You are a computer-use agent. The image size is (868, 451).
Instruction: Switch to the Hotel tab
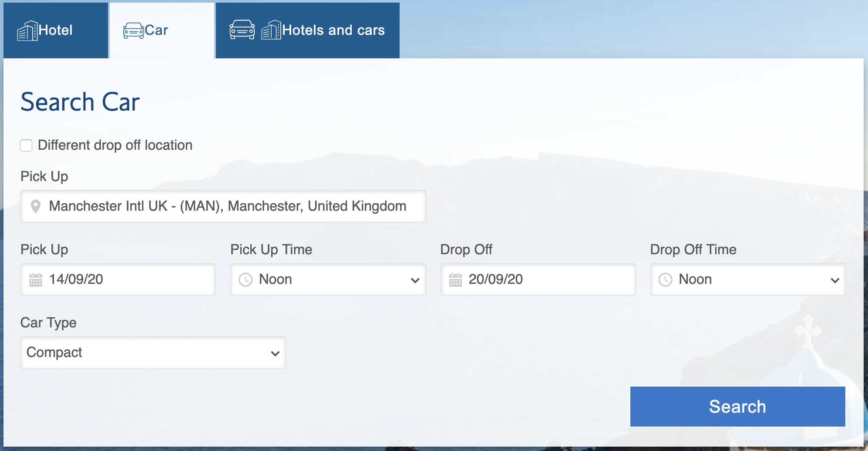(x=56, y=30)
